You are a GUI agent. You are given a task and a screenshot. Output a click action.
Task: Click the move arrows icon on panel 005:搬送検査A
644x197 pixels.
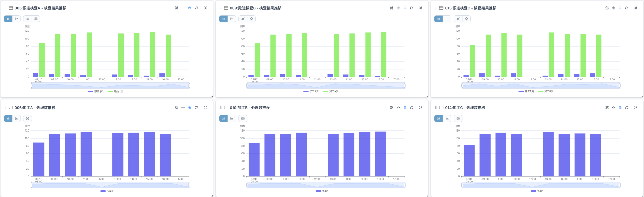pyautogui.click(x=183, y=8)
